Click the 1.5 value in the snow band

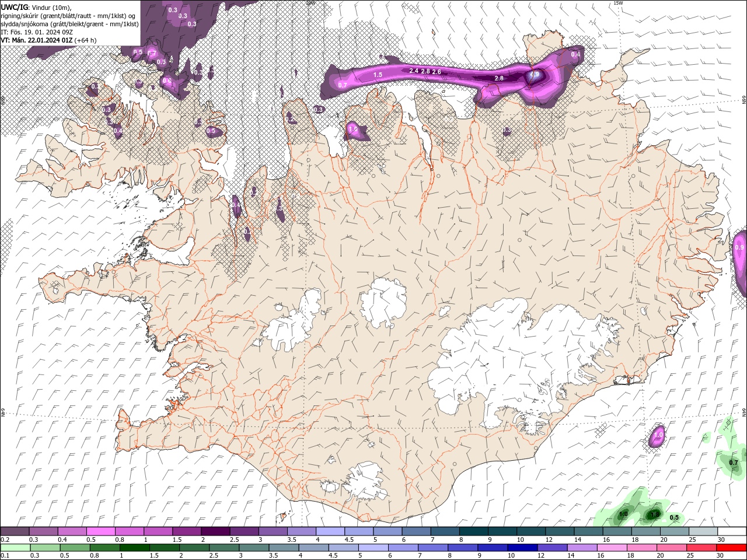pos(378,75)
